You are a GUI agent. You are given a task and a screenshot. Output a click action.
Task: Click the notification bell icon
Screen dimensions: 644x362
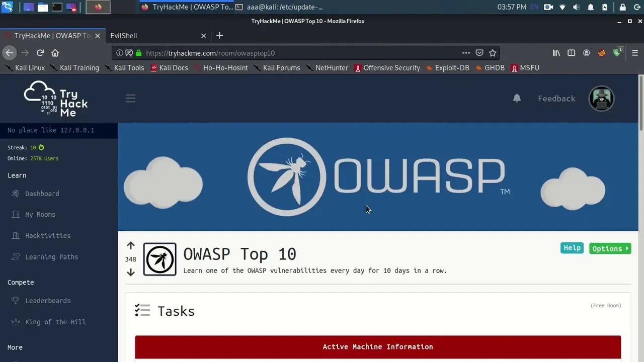click(517, 98)
